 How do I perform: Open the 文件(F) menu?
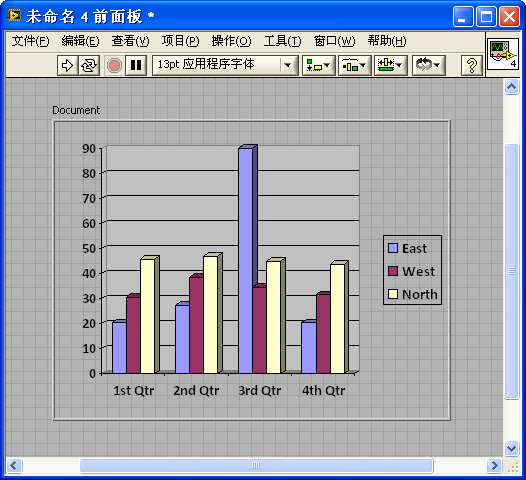pos(31,41)
